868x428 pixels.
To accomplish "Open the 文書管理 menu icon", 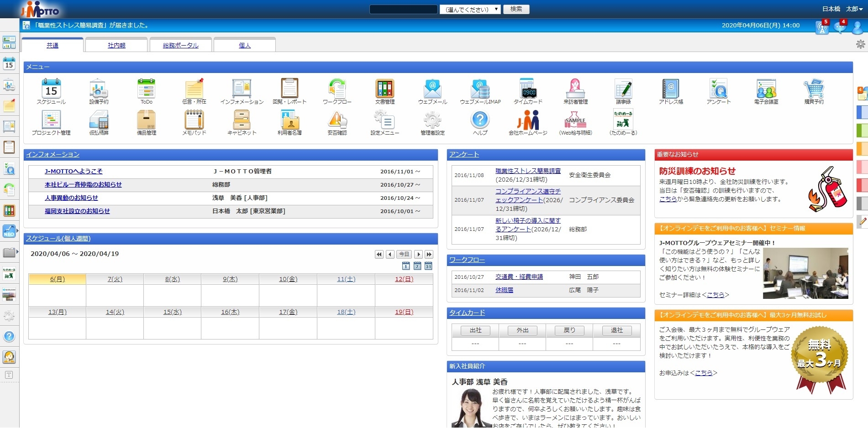I will (x=384, y=89).
